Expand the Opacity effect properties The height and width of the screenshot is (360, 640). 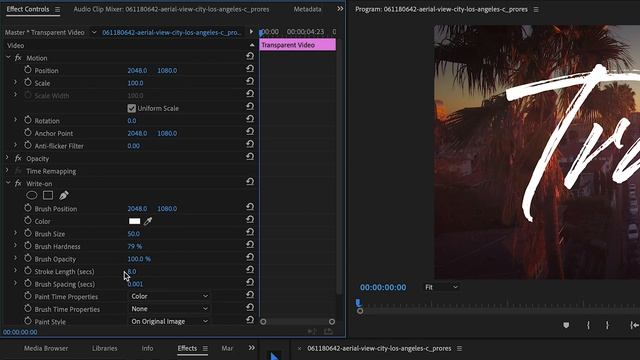(7, 158)
